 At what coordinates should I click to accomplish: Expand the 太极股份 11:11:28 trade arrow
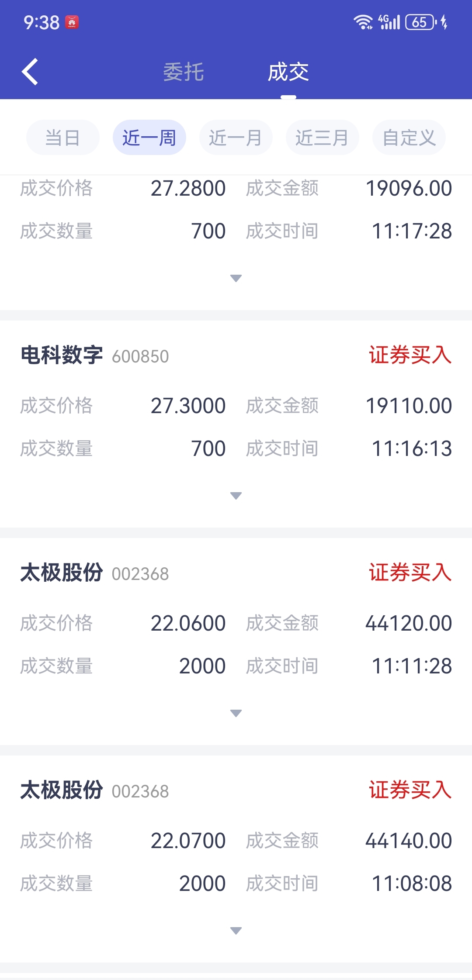236,713
